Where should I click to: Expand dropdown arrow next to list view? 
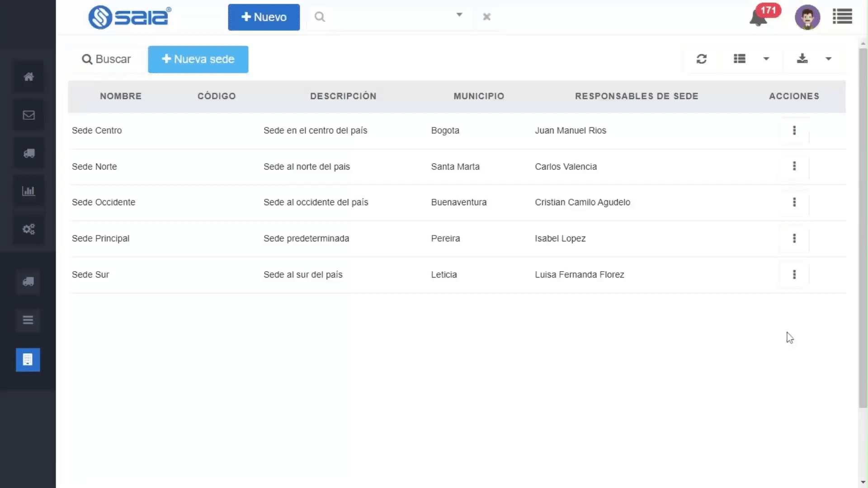(766, 59)
